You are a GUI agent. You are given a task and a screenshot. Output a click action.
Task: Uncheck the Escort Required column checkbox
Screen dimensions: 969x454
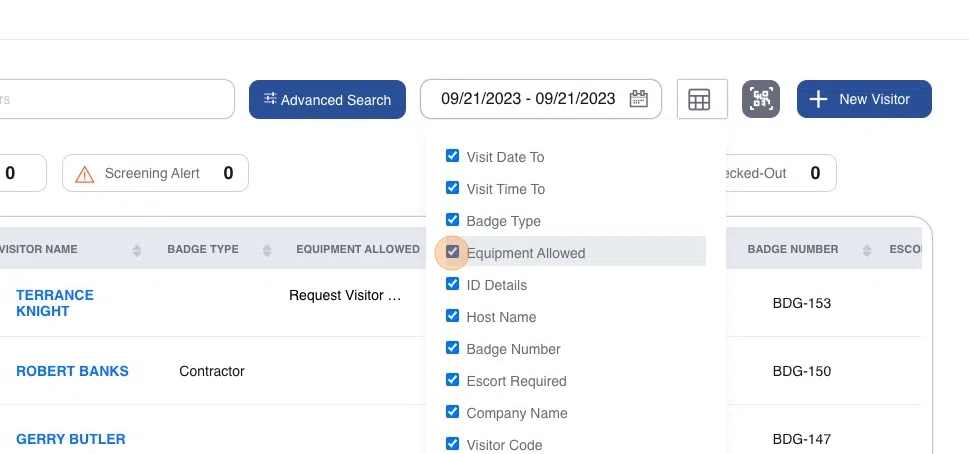[453, 381]
